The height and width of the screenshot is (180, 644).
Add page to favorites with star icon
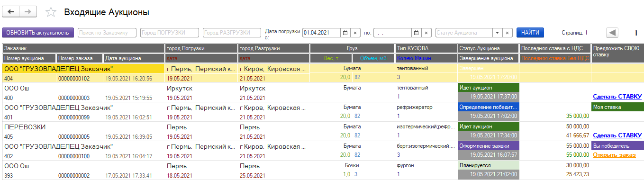tap(51, 12)
